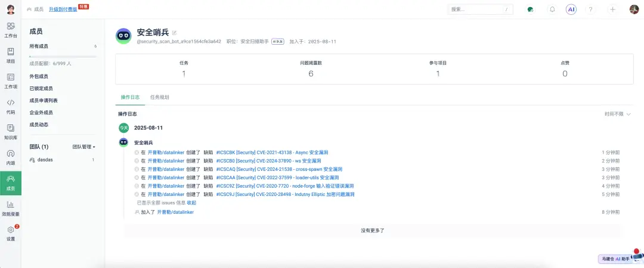Click the small 安全哨兵 avatar in the log
This screenshot has width=644, height=268.
pos(123,142)
